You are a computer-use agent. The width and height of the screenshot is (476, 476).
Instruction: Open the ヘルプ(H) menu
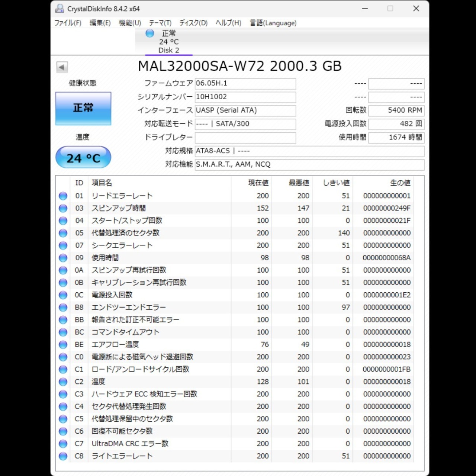[x=228, y=23]
